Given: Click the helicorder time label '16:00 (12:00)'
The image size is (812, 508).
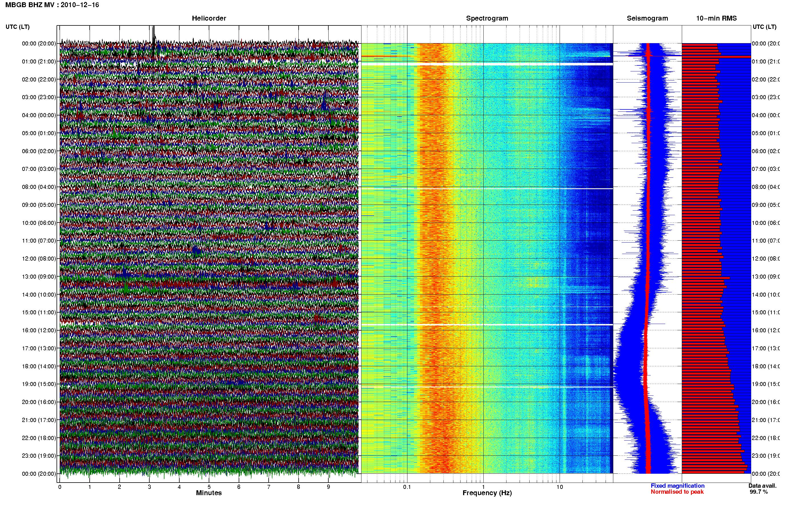Looking at the screenshot, I should point(39,330).
